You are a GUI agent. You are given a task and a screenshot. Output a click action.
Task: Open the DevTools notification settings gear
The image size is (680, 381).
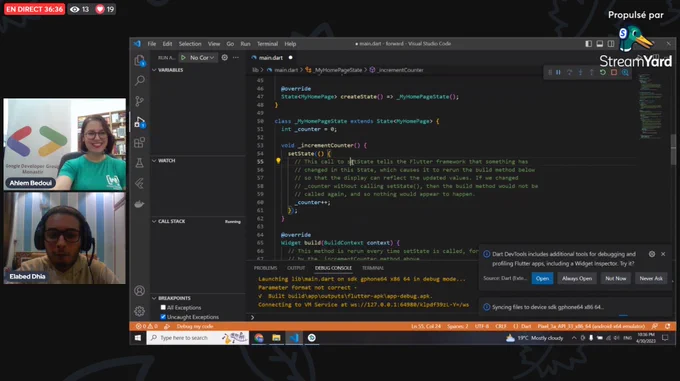tap(652, 254)
